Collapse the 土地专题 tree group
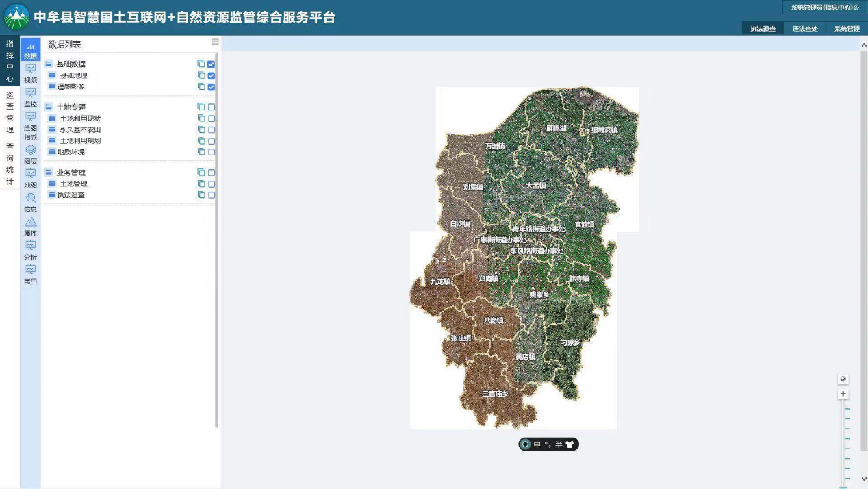Viewport: 868px width, 489px height. pyautogui.click(x=49, y=107)
